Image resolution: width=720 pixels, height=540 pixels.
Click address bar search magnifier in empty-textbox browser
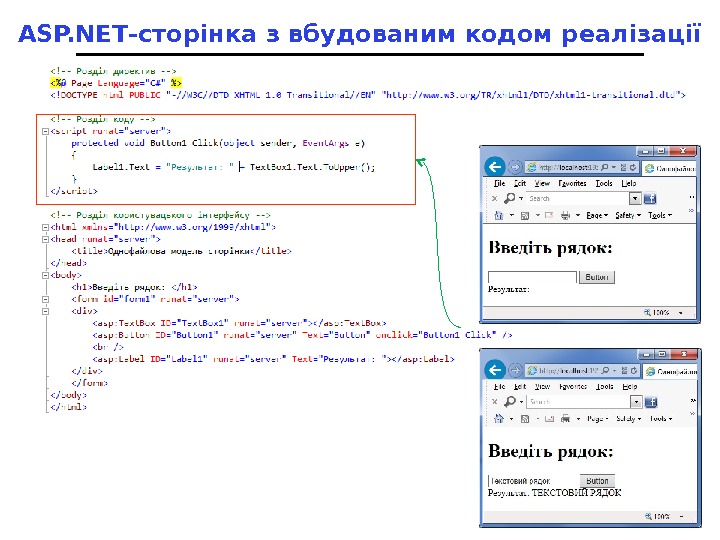click(605, 167)
